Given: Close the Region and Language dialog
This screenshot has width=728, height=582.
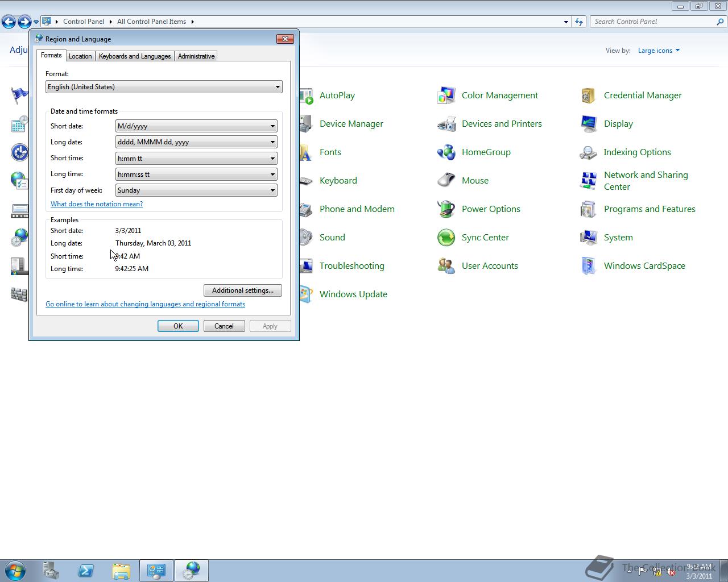Looking at the screenshot, I should (x=285, y=39).
